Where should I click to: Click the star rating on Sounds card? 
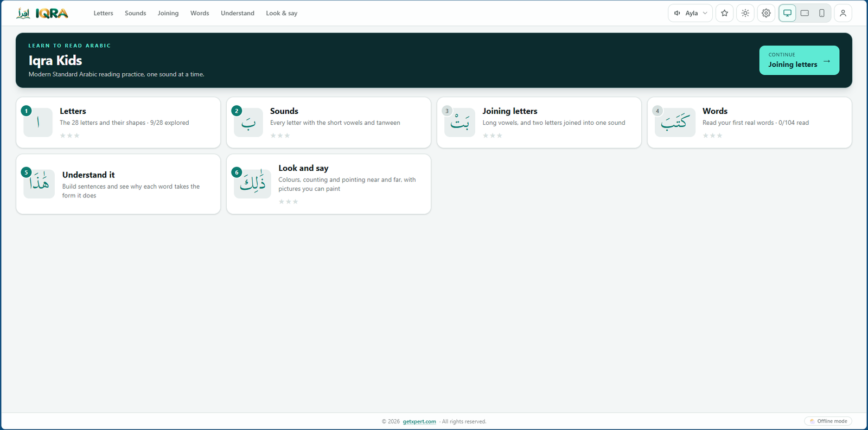tap(280, 136)
